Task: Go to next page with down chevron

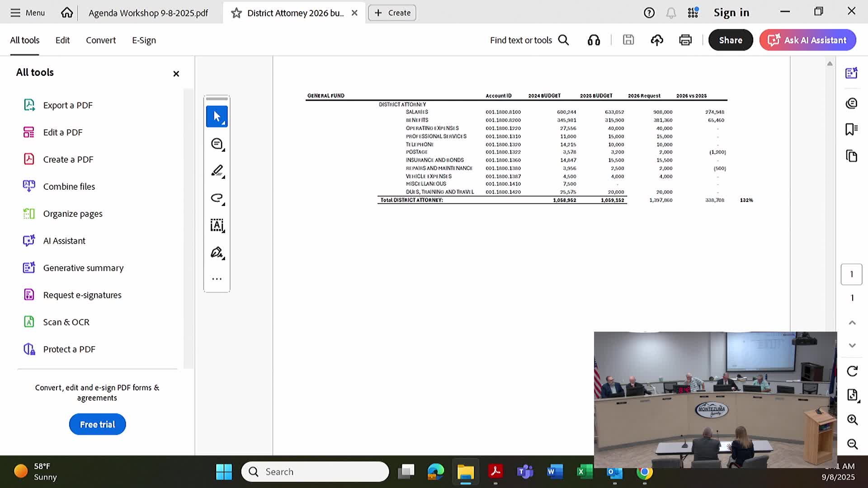Action: click(x=852, y=346)
